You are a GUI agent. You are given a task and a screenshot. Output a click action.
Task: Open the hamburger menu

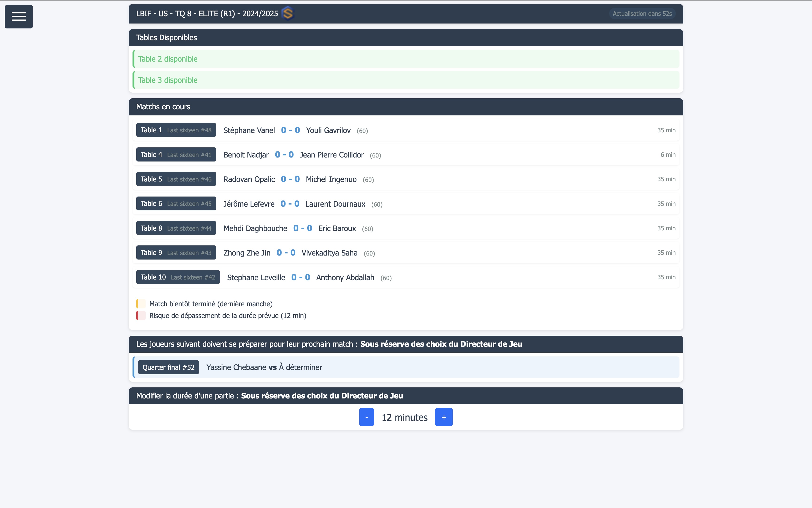pos(19,16)
